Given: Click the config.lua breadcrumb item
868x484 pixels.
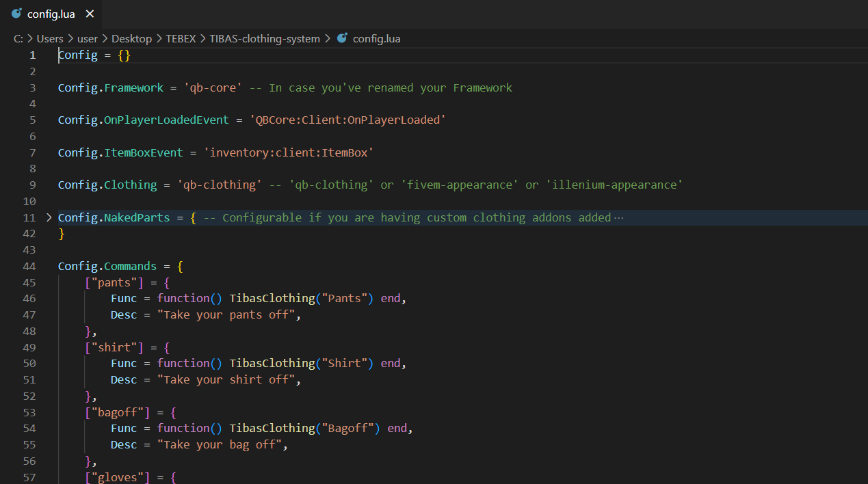Looking at the screenshot, I should coord(376,38).
